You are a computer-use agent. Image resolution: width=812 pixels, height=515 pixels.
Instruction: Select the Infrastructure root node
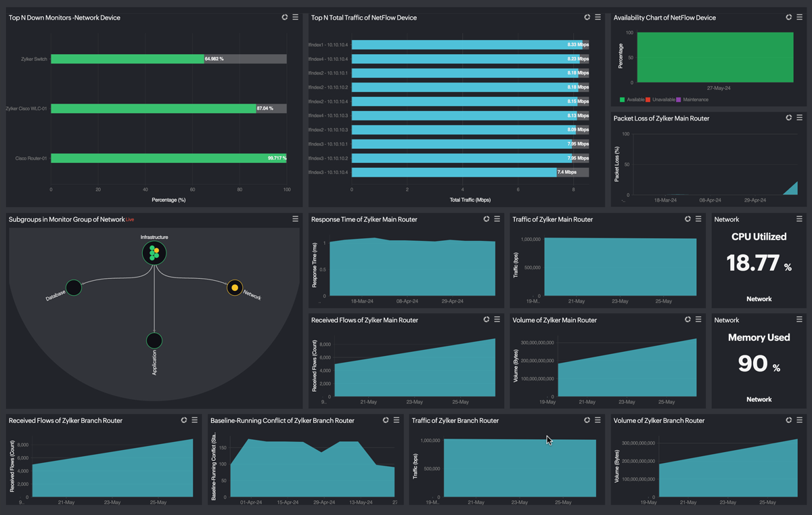coord(154,253)
